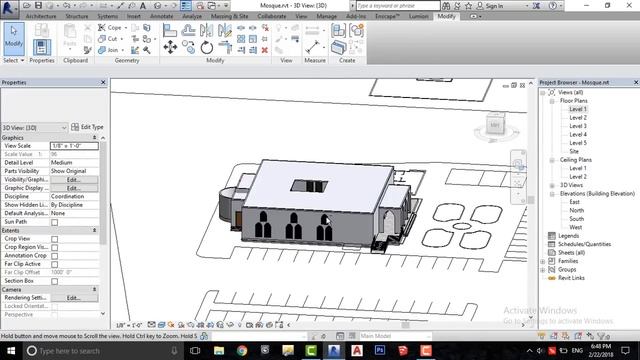Open the 3D View type selector dropdown
This screenshot has height=360, width=640.
(x=34, y=127)
